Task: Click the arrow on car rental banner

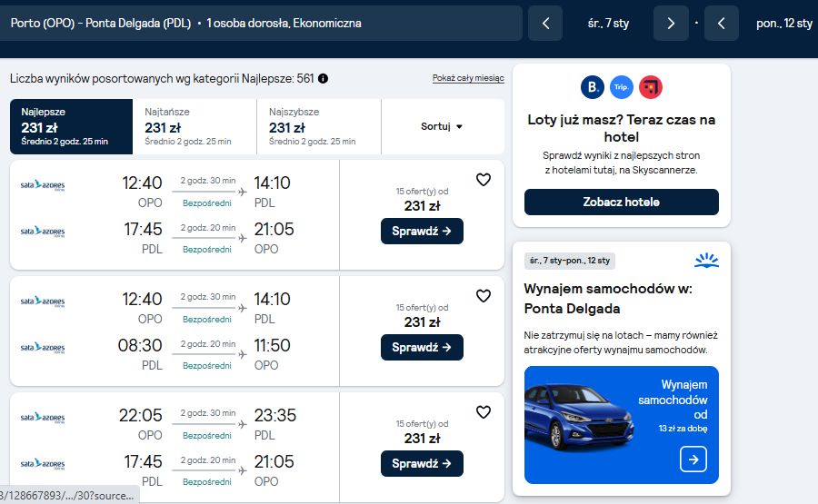Action: point(693,460)
